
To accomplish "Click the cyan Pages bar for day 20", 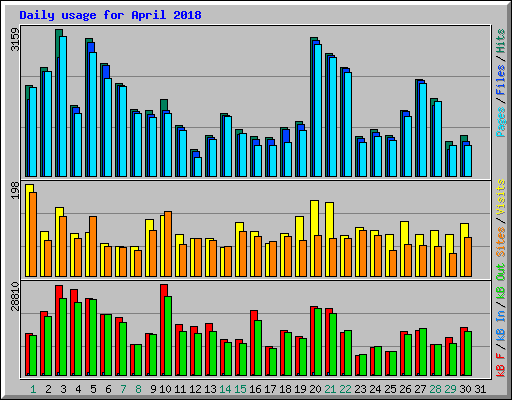I will click(318, 110).
